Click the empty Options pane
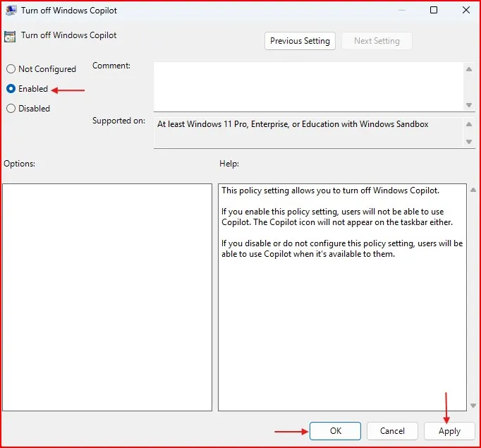 (x=107, y=297)
